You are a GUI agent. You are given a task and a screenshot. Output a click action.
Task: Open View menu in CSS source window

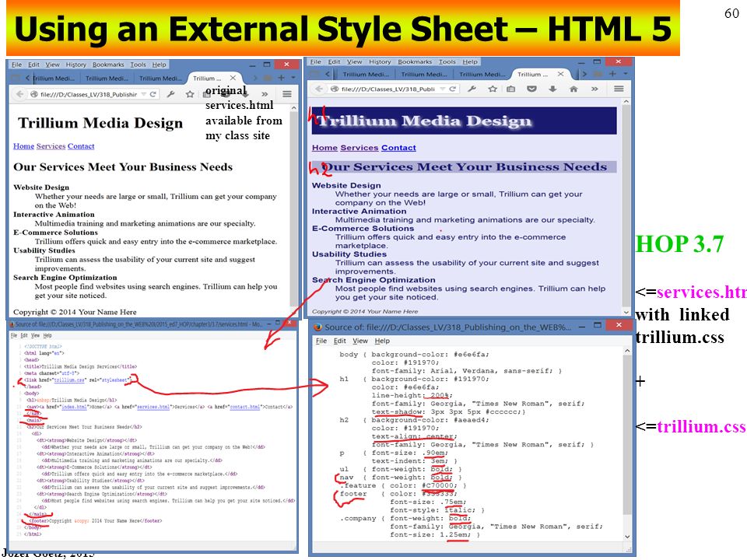coord(360,341)
